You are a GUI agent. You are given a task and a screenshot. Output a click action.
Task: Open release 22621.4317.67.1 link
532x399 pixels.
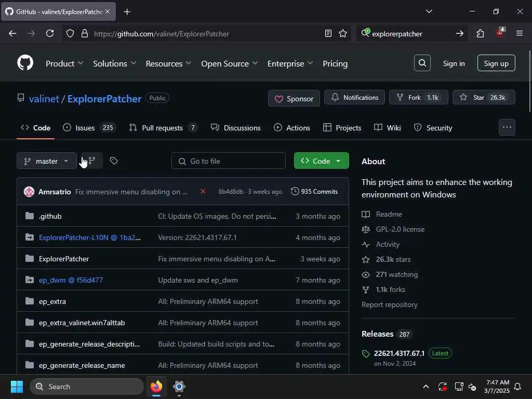coord(399,353)
